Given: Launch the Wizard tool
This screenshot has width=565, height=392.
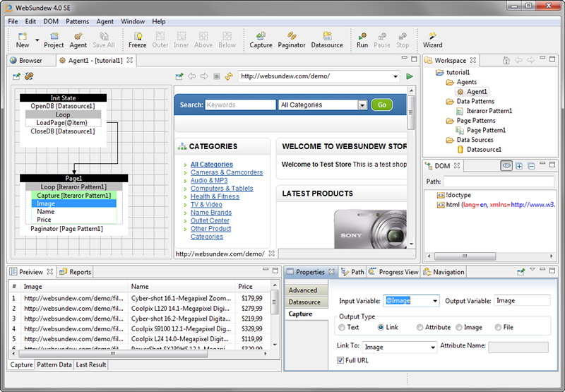Looking at the screenshot, I should point(432,39).
